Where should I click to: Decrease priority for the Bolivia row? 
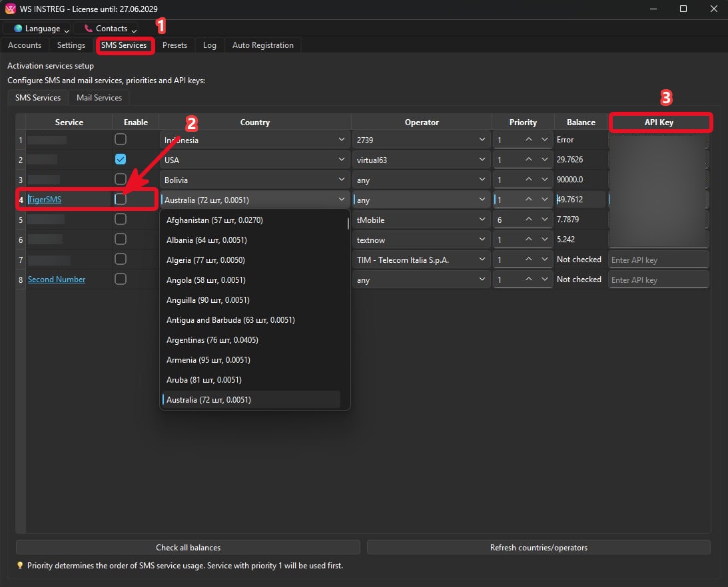coord(544,179)
